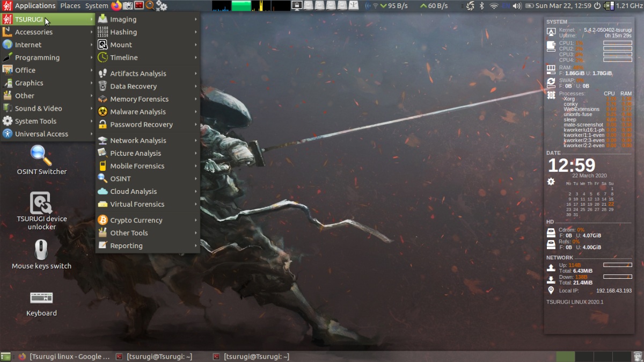The image size is (644, 362).
Task: Click the trash icon in bottom panel
Action: click(638, 356)
